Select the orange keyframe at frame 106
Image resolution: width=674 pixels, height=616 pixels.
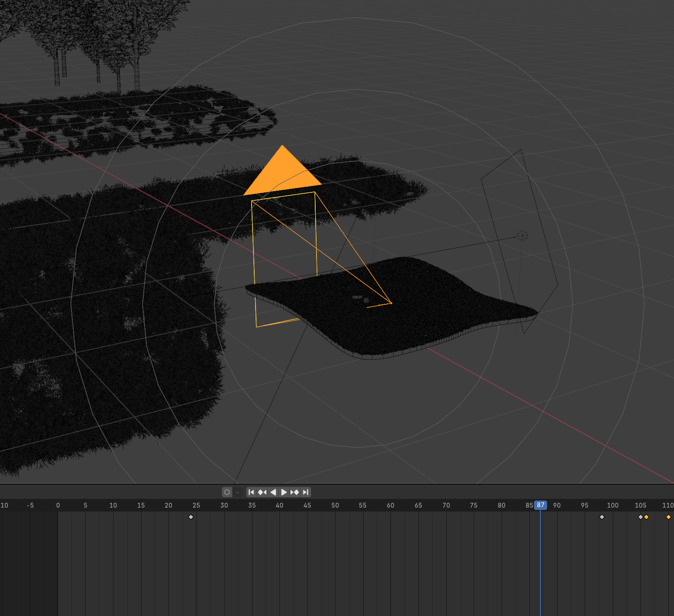[x=647, y=517]
